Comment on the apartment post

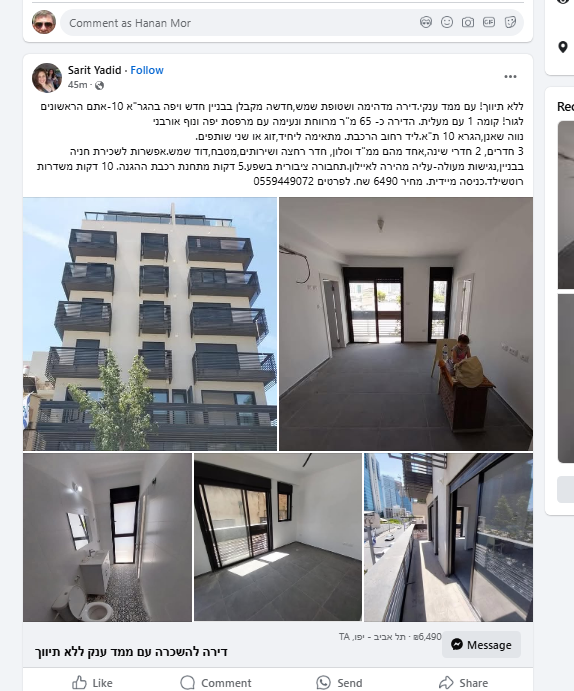216,683
